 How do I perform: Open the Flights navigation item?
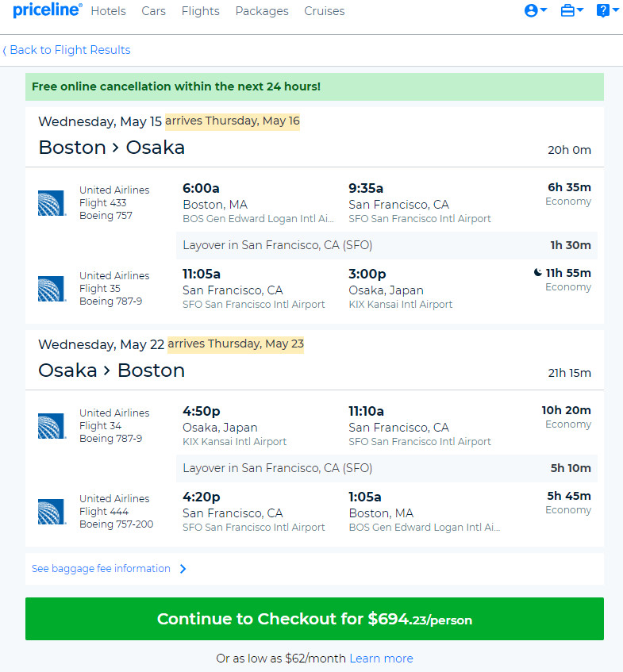click(200, 11)
